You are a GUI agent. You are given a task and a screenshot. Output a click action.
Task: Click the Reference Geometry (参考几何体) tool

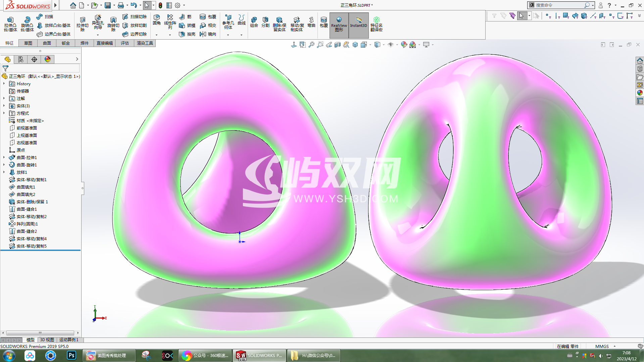point(228,22)
